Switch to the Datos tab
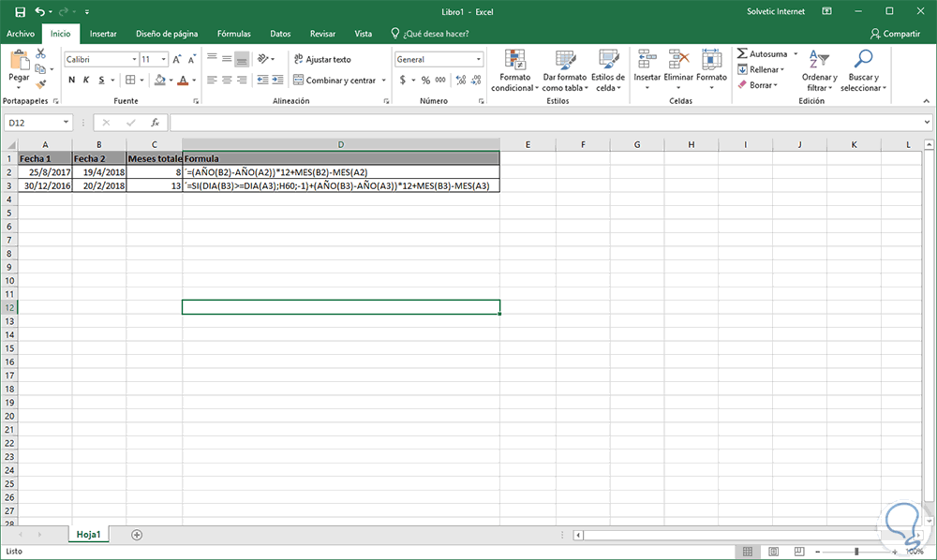 [280, 34]
